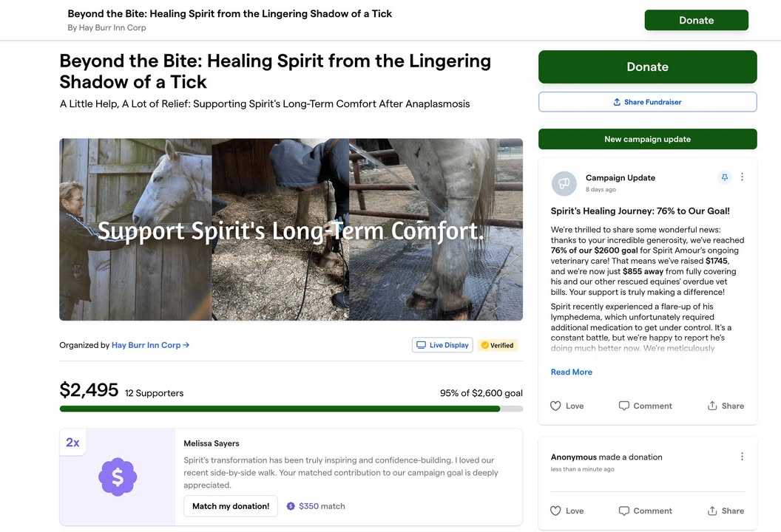This screenshot has width=781, height=532.
Task: Open the Campaign Update three-dot menu
Action: point(742,177)
